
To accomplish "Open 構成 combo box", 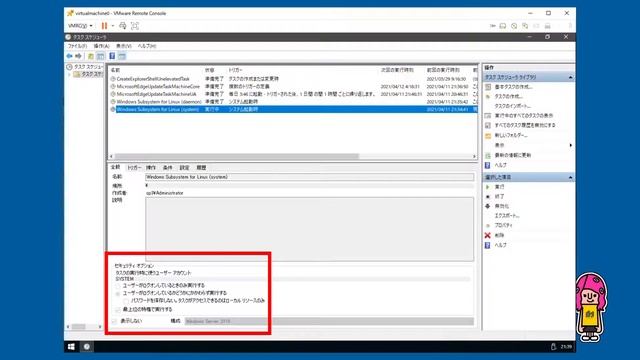I will (x=329, y=321).
